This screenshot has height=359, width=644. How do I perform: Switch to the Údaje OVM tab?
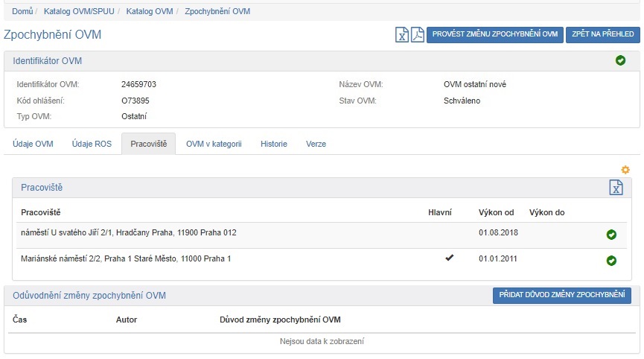tap(33, 144)
